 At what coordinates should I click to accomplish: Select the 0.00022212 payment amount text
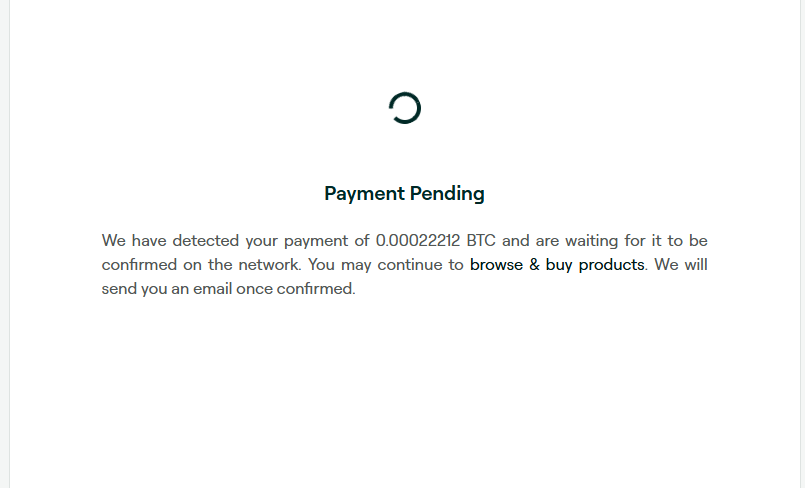(418, 241)
